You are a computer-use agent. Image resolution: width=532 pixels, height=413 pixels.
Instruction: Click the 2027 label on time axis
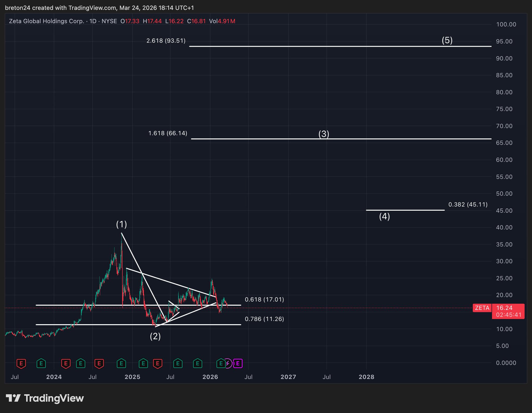pyautogui.click(x=288, y=377)
